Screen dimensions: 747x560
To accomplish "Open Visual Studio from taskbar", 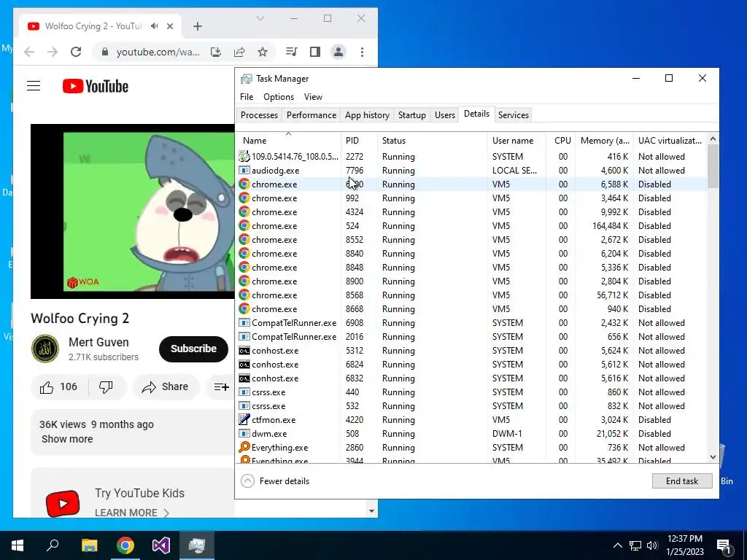I will point(161,545).
